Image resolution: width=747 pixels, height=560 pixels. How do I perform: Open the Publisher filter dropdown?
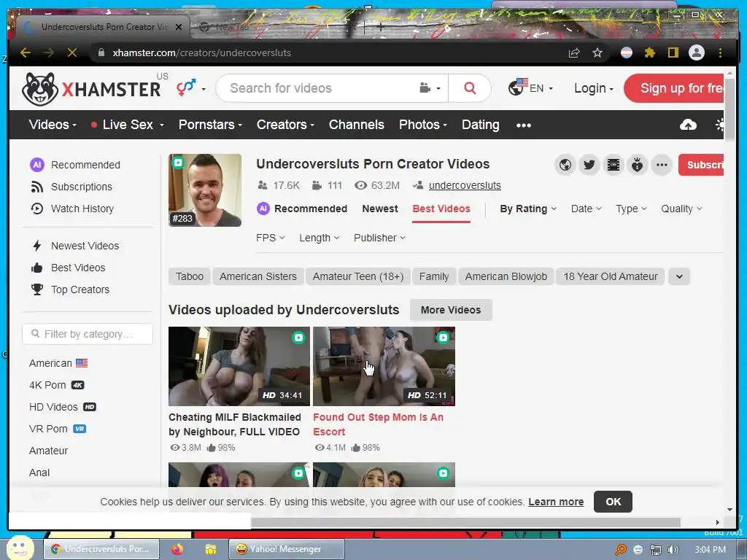coord(379,238)
